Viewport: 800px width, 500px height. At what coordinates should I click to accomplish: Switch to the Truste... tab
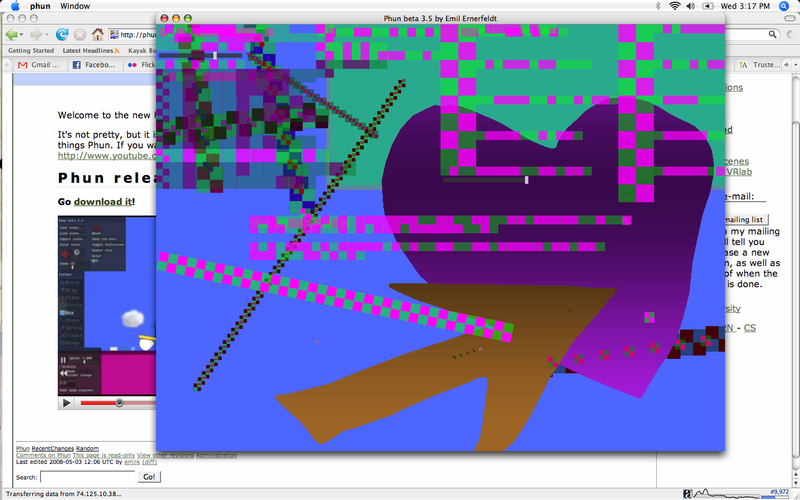[x=759, y=65]
